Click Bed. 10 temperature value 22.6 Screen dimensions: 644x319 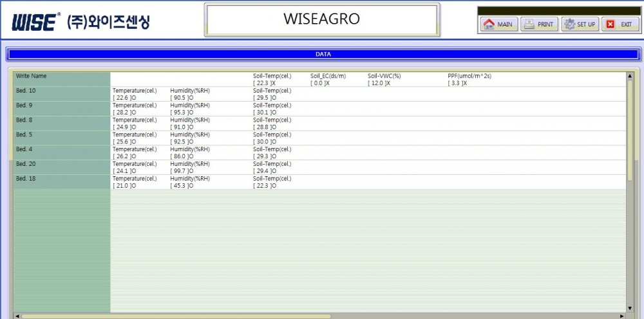(124, 98)
